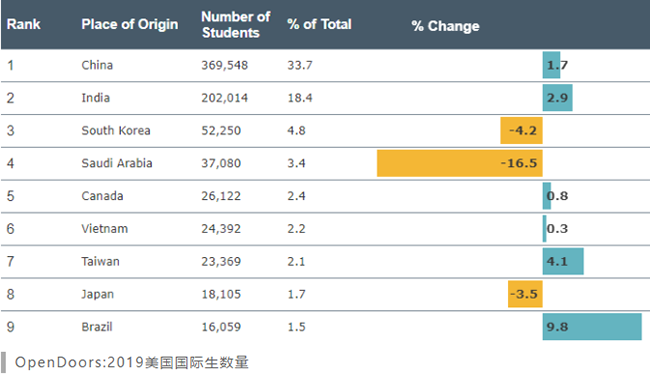Click the Japan -3.5 orange bar
This screenshot has height=375, width=650.
click(x=525, y=294)
